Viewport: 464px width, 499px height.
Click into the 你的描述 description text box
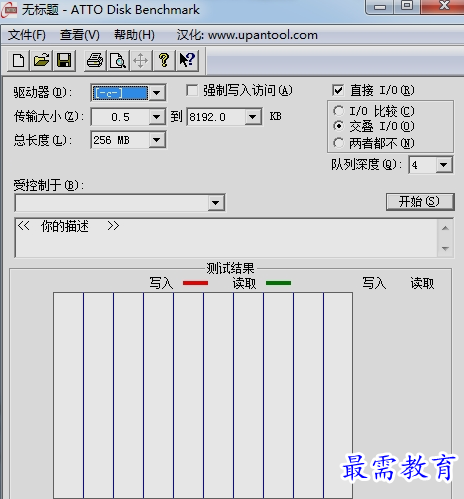[226, 238]
